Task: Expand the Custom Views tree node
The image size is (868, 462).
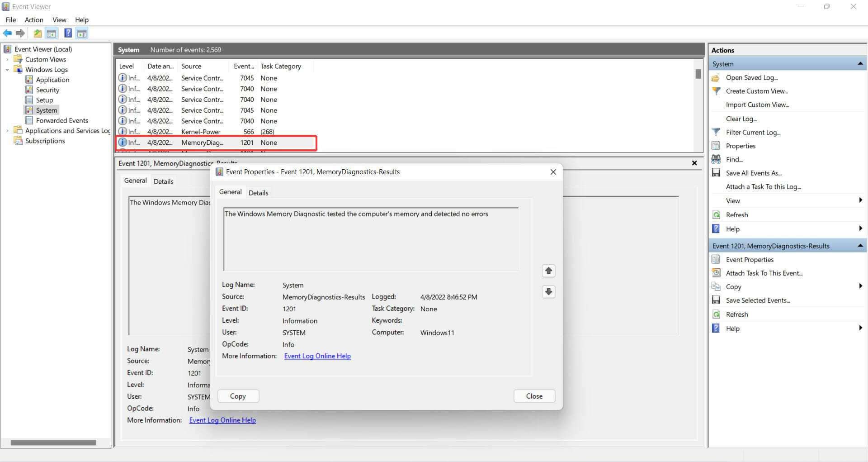Action: (x=7, y=59)
